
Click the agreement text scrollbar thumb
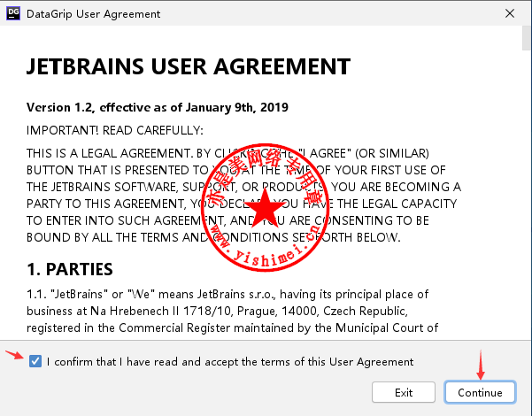[x=527, y=38]
